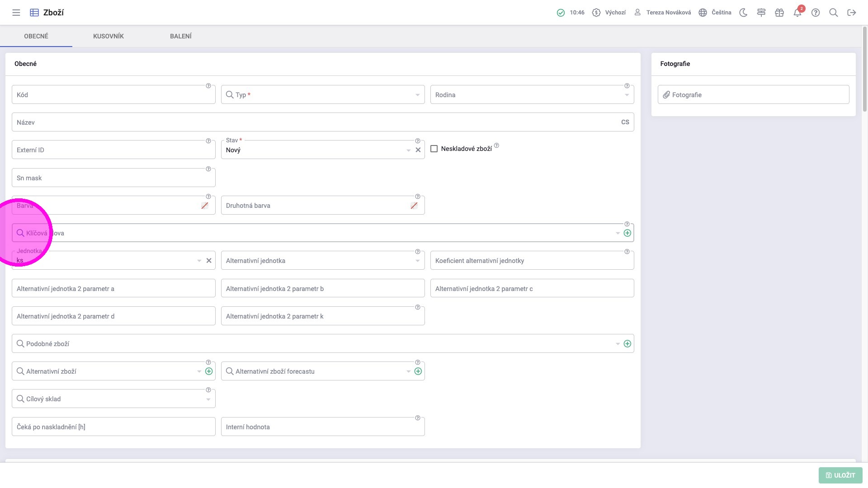Screen dimensions: 868x488
Task: Open the Rodina dropdown
Action: tap(627, 95)
